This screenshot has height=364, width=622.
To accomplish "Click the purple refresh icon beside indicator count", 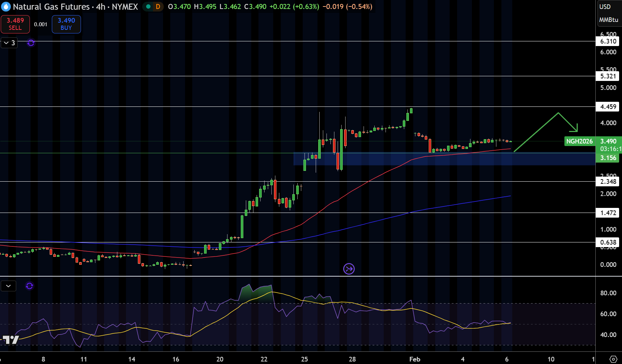I will tap(31, 43).
